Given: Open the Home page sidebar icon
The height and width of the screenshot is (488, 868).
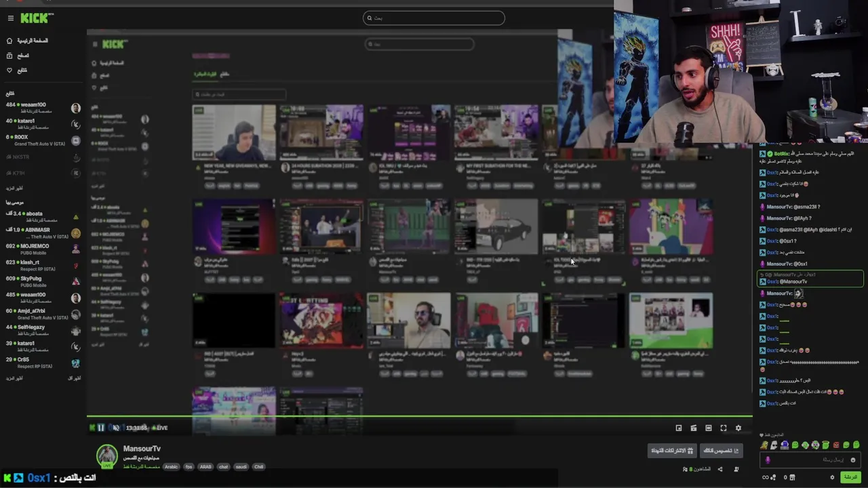Looking at the screenshot, I should [9, 41].
